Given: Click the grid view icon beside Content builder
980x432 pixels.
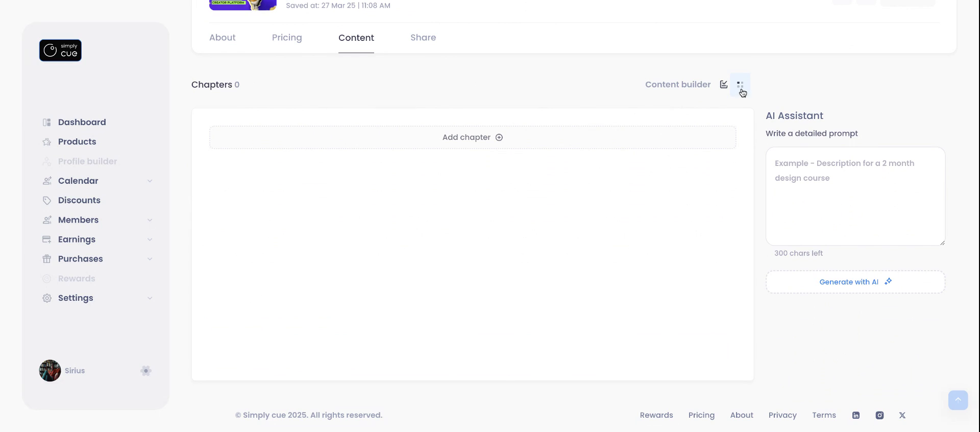Looking at the screenshot, I should point(740,85).
